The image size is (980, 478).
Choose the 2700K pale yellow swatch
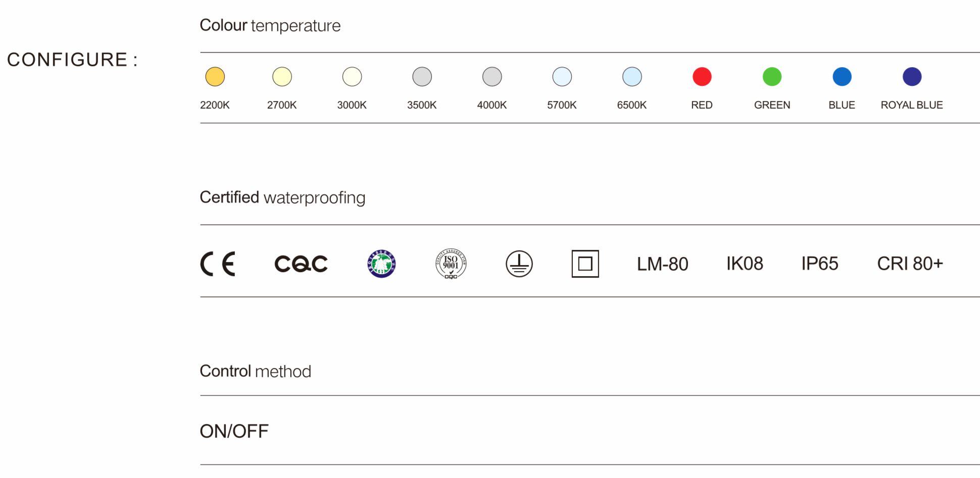pos(282,77)
